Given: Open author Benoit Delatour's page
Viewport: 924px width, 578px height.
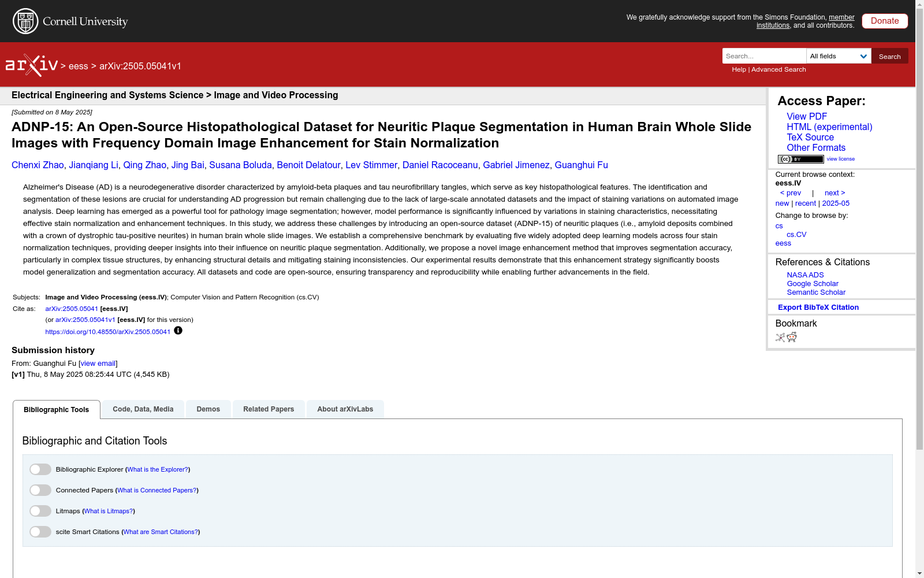Looking at the screenshot, I should pos(308,165).
